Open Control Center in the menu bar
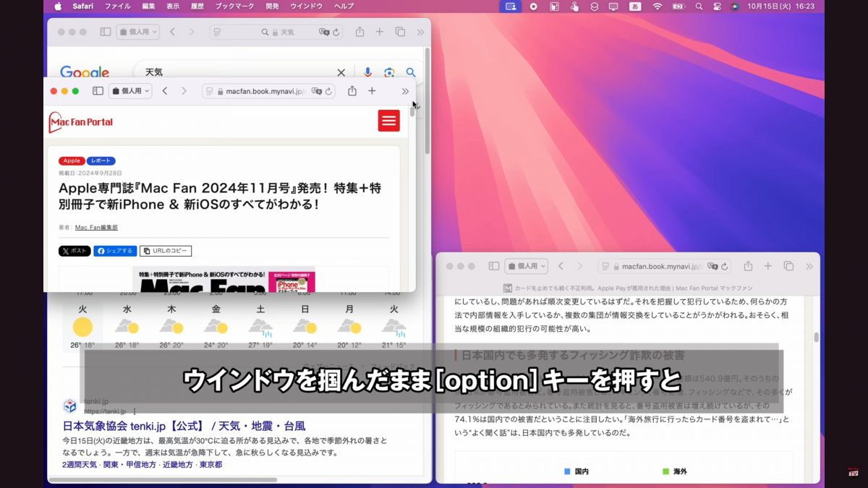Image resolution: width=868 pixels, height=488 pixels. (717, 6)
